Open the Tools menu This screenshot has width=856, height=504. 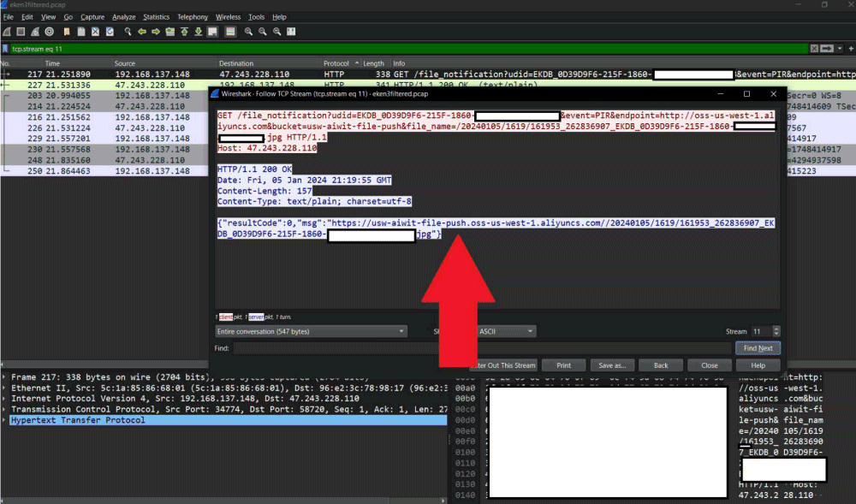pyautogui.click(x=256, y=17)
